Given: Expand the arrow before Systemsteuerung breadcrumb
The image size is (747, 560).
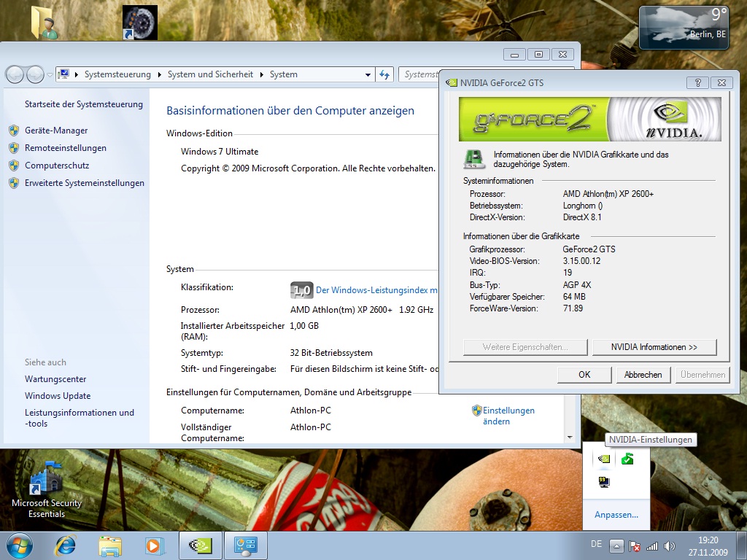Looking at the screenshot, I should [76, 75].
